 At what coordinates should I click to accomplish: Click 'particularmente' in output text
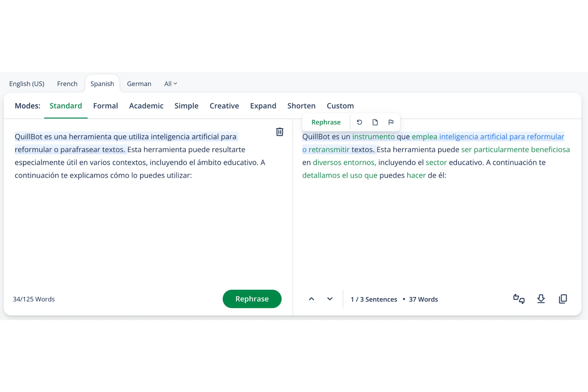point(501,149)
